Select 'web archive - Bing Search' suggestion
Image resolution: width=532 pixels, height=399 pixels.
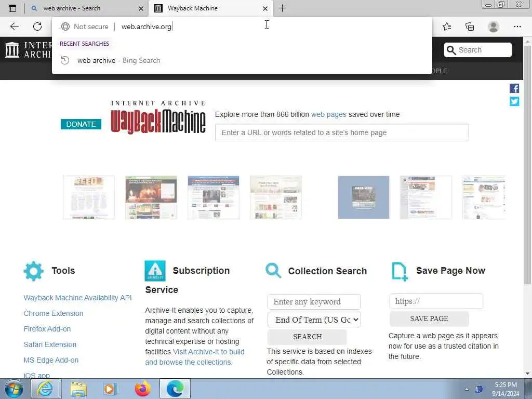[242, 60]
